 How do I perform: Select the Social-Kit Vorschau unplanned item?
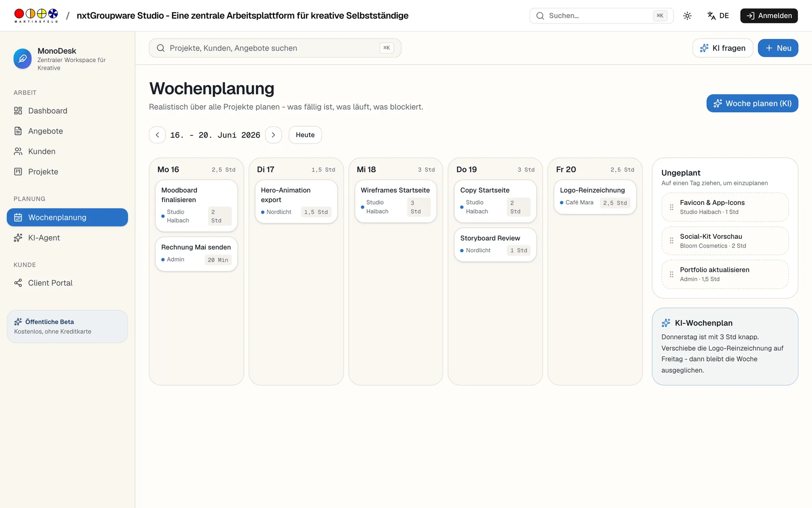pyautogui.click(x=725, y=240)
